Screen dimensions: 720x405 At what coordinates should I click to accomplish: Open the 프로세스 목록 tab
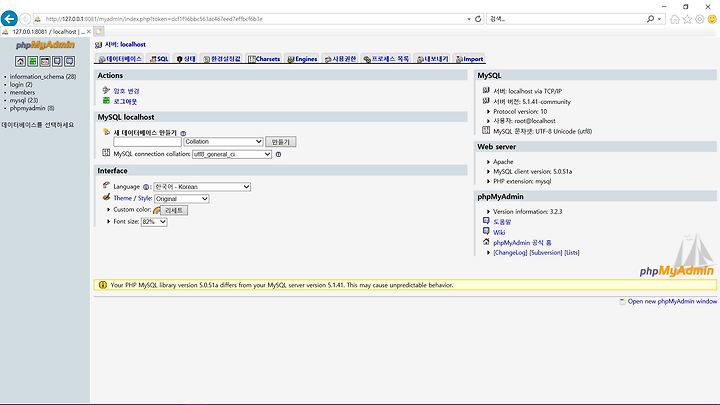(x=386, y=59)
